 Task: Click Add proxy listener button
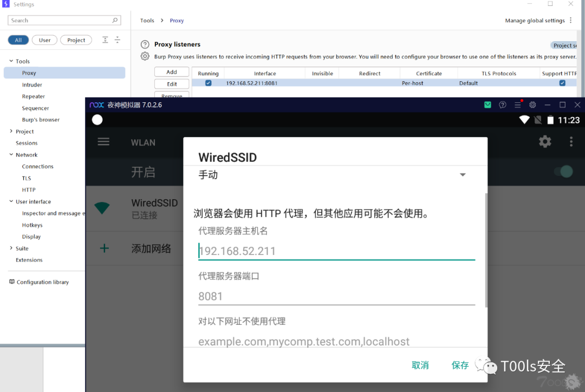point(172,72)
